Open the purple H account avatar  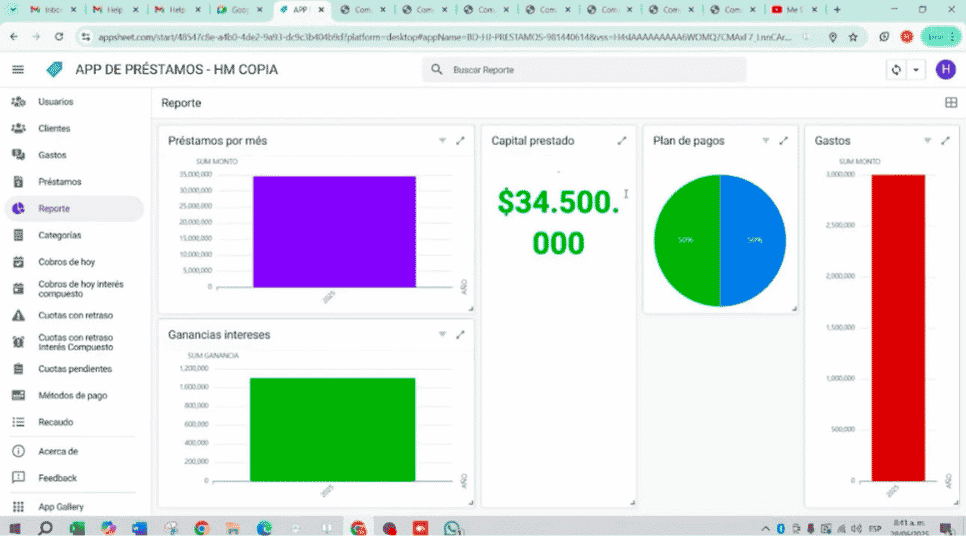coord(945,70)
